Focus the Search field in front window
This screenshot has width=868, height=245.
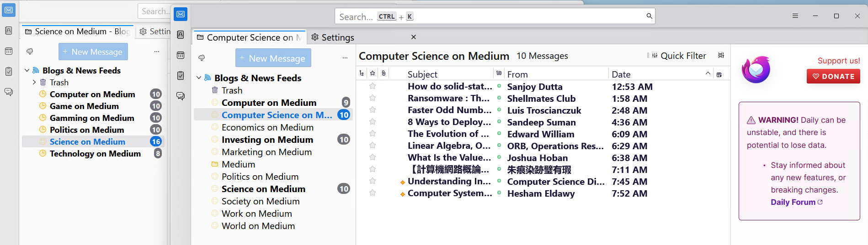(495, 16)
